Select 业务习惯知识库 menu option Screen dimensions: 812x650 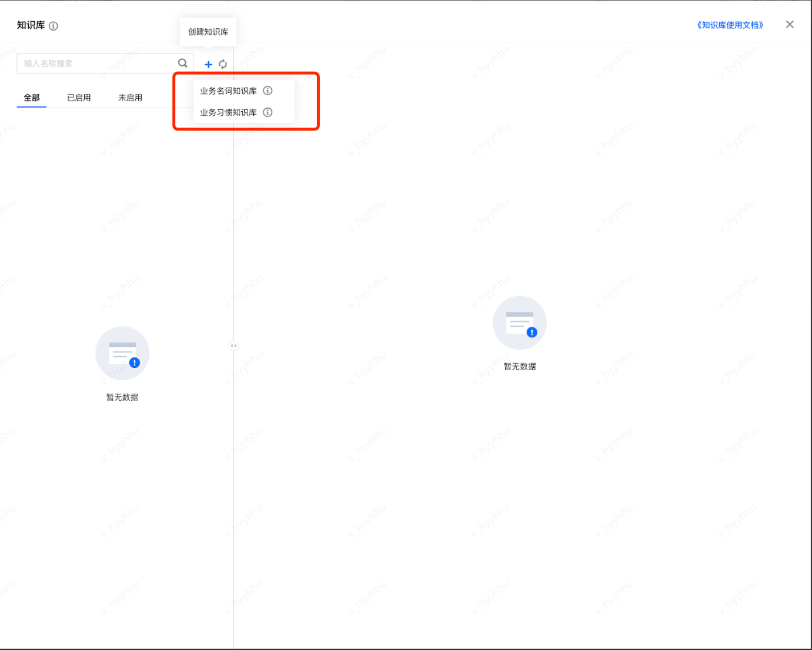228,112
